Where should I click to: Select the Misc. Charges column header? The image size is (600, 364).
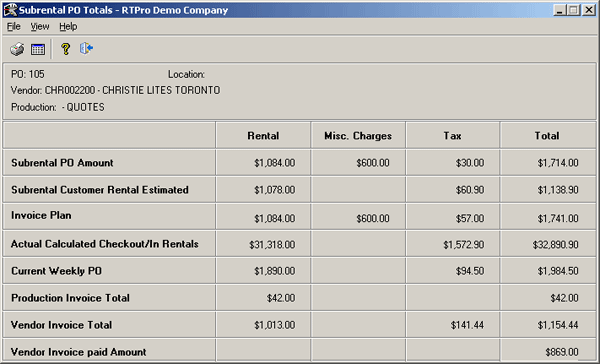pos(358,135)
